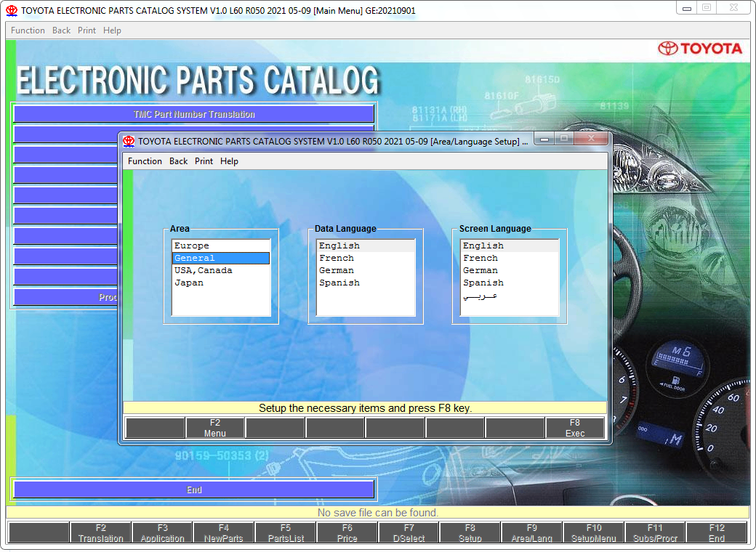The width and height of the screenshot is (756, 552).
Task: Click F5 PartsList function key button
Action: (x=286, y=532)
